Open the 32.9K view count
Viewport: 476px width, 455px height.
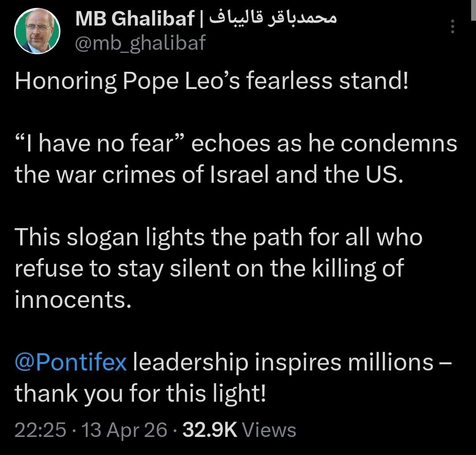tap(210, 429)
